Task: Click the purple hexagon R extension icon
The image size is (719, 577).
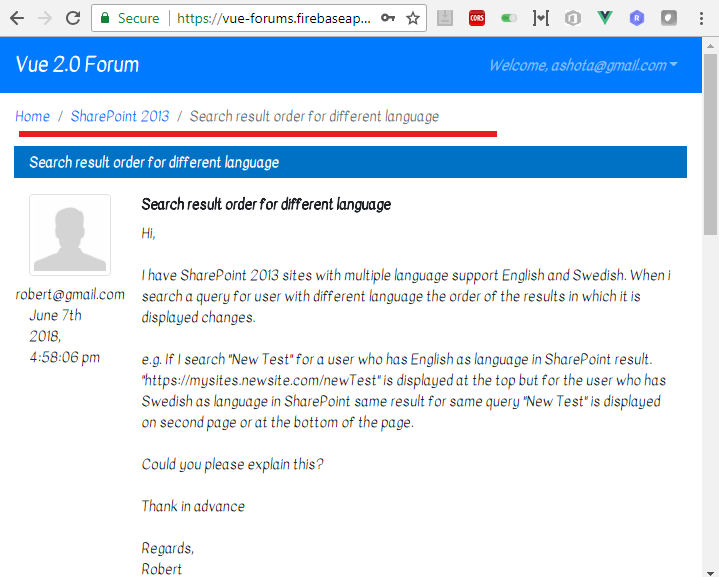Action: pyautogui.click(x=637, y=18)
